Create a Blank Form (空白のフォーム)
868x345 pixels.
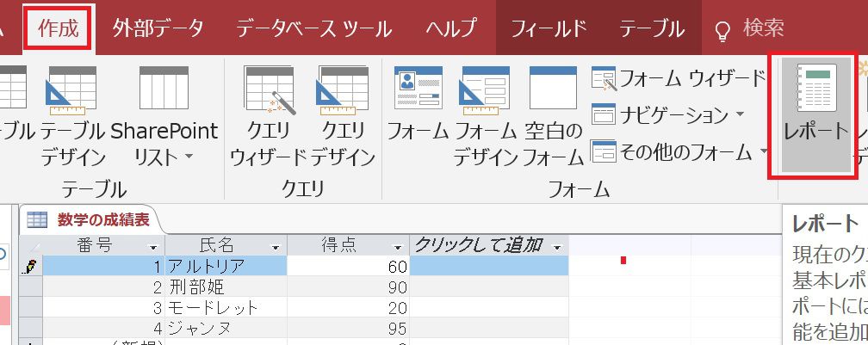(x=553, y=115)
